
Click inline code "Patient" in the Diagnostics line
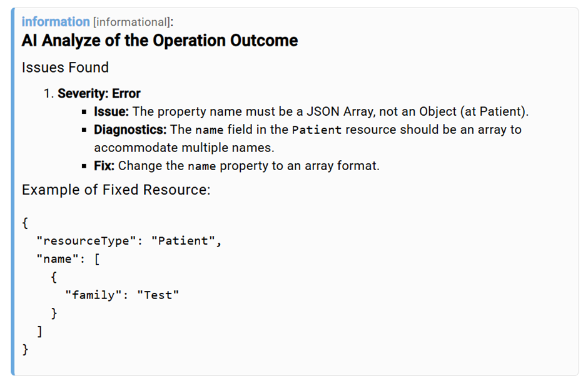(317, 130)
